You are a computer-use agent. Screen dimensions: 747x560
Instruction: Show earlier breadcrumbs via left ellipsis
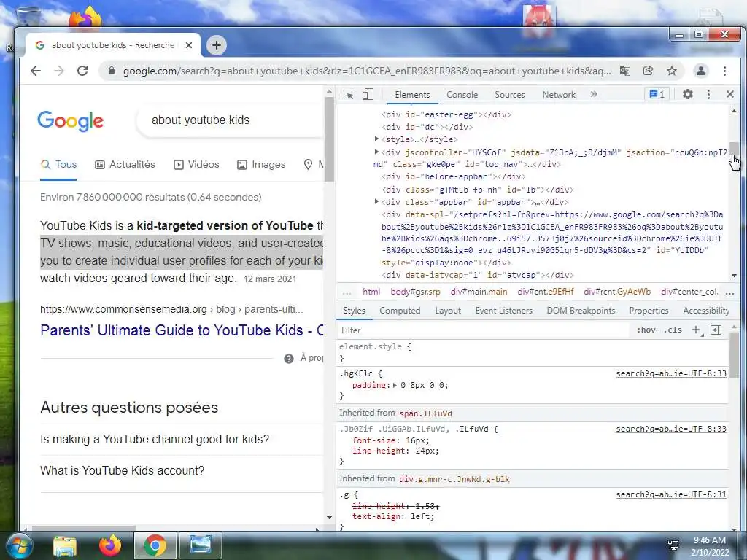click(347, 292)
